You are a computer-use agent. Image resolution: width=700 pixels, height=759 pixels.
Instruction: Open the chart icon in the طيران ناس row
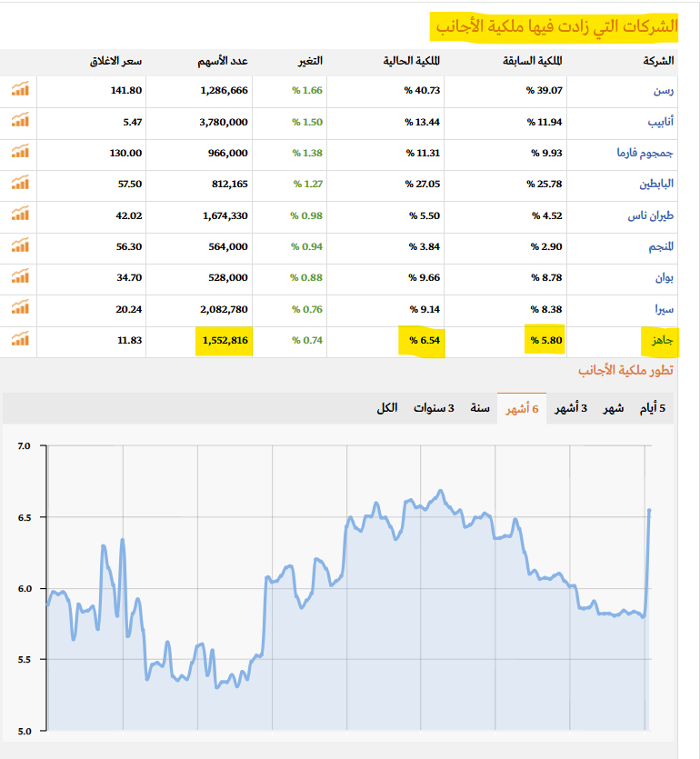[x=20, y=214]
